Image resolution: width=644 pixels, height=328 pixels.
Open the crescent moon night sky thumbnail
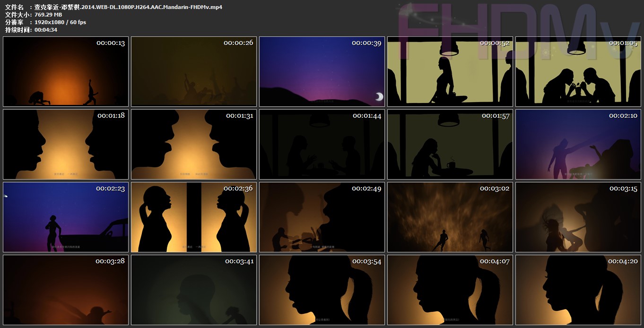[x=322, y=71]
